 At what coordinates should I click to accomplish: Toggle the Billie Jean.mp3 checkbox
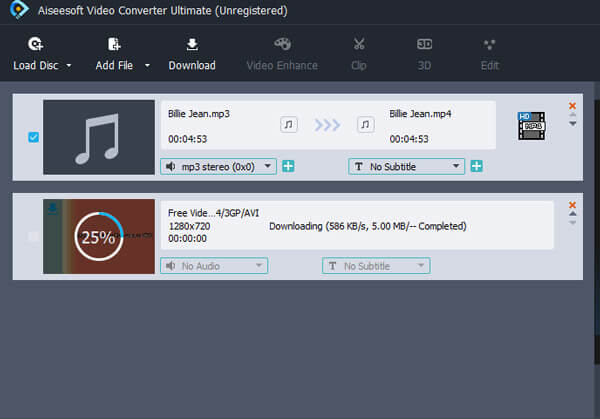(x=34, y=137)
